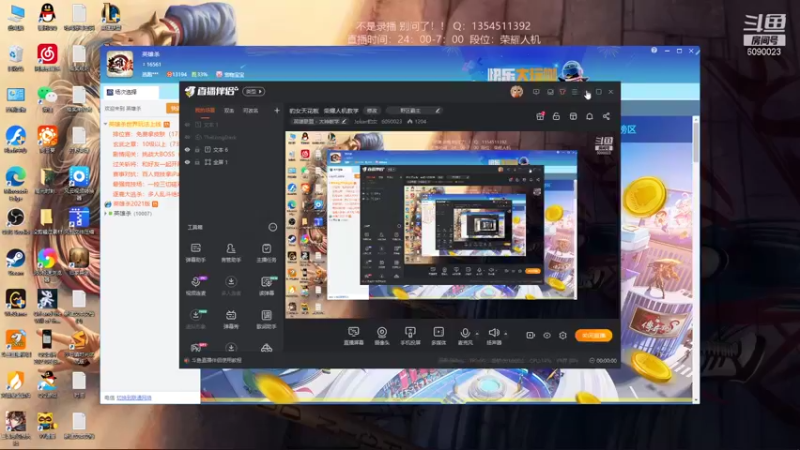
Task: Toggle the preview eye icon in bottom toolbar
Action: point(547,335)
